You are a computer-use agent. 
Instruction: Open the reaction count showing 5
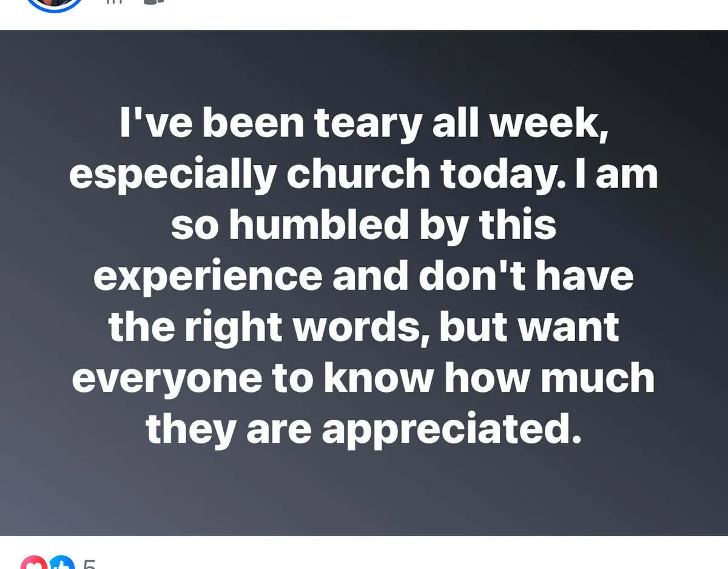[89, 564]
